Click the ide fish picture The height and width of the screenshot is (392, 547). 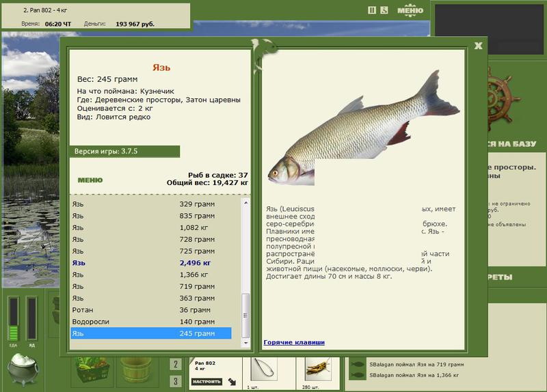point(363,129)
